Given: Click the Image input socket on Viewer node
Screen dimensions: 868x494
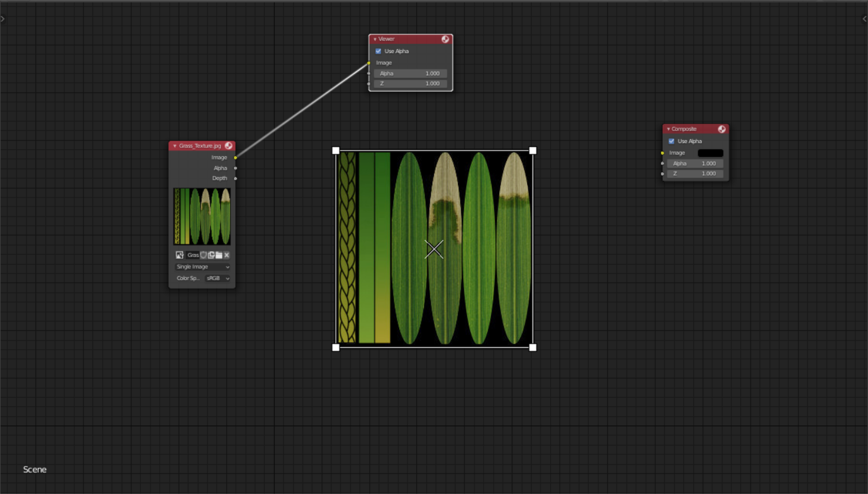Looking at the screenshot, I should point(369,63).
